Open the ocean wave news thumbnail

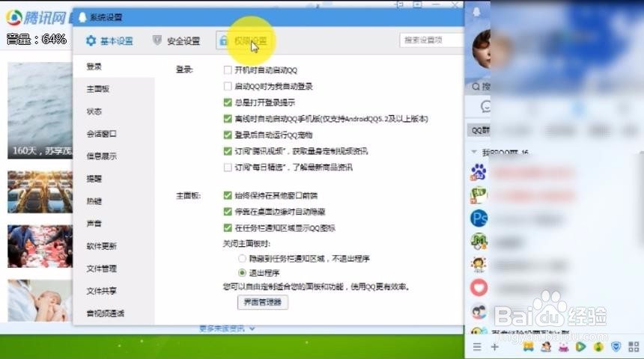[x=40, y=111]
